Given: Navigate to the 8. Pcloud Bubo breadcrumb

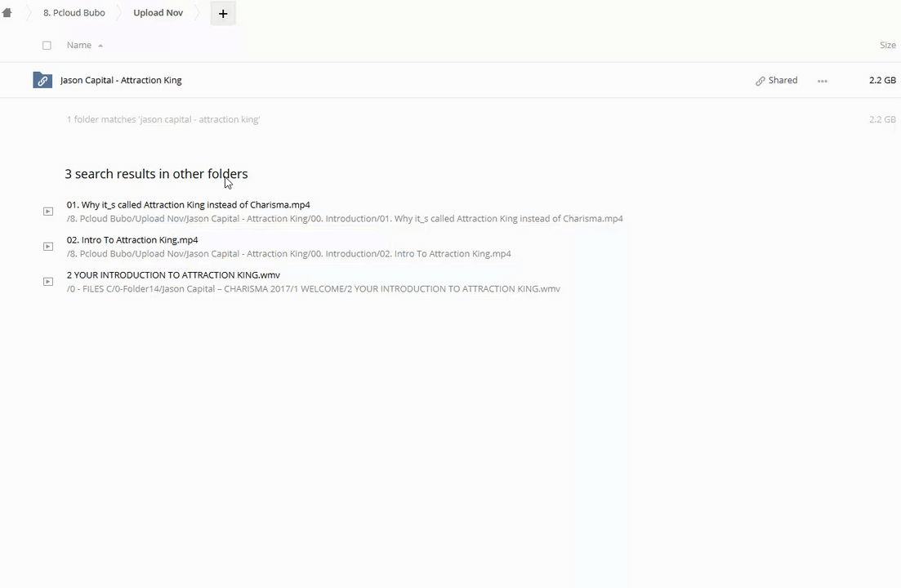Looking at the screenshot, I should pos(74,13).
